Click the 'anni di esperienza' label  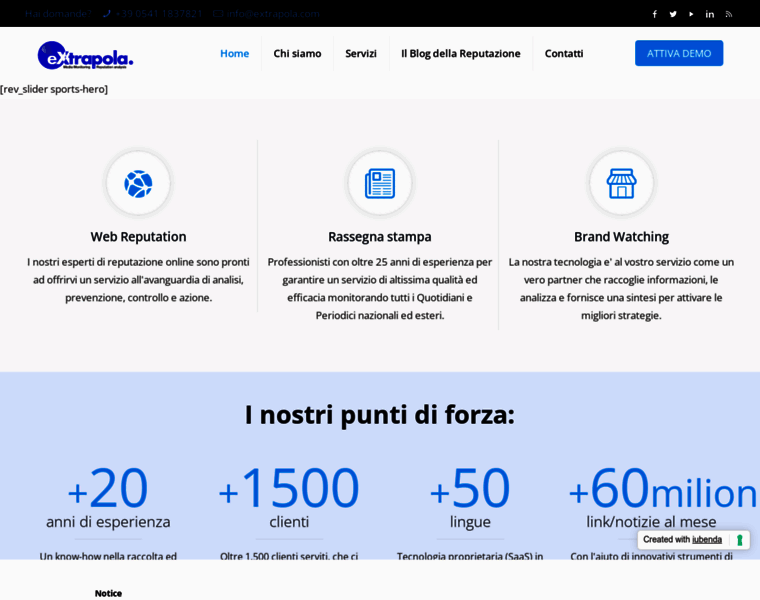click(x=108, y=522)
